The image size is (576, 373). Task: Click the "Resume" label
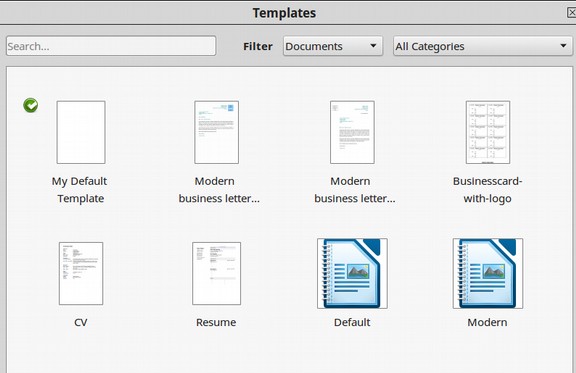(216, 322)
